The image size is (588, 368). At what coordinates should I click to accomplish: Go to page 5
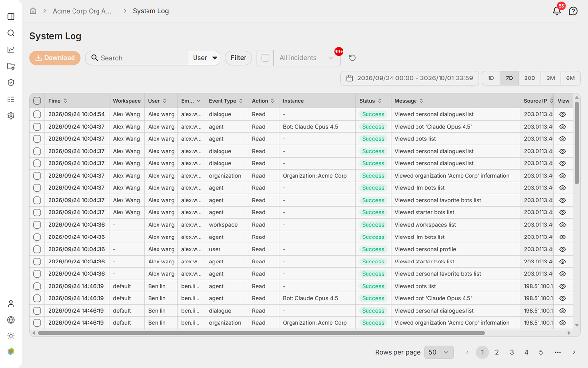coord(541,352)
